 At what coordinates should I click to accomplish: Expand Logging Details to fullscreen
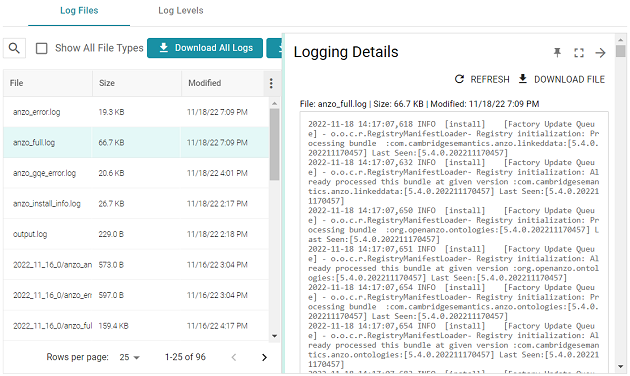[x=579, y=53]
